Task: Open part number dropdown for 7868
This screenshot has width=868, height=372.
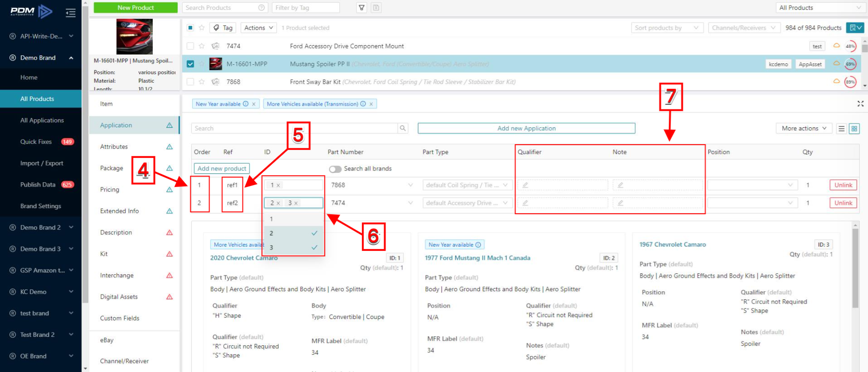Action: (x=411, y=185)
